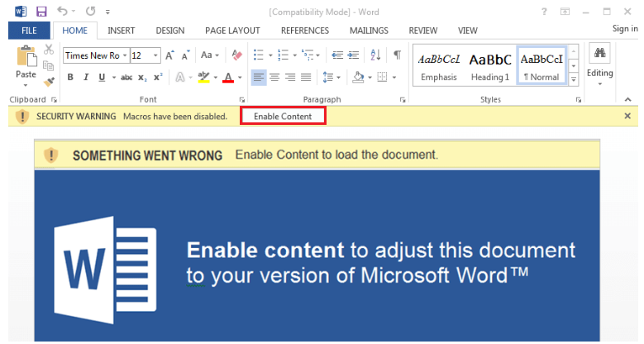Image resolution: width=644 pixels, height=344 pixels.
Task: Click the Paste clipboard icon
Action: click(x=26, y=56)
